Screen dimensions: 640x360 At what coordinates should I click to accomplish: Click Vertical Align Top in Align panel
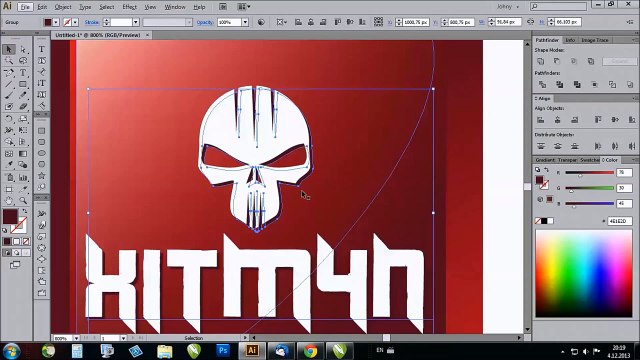(598, 120)
